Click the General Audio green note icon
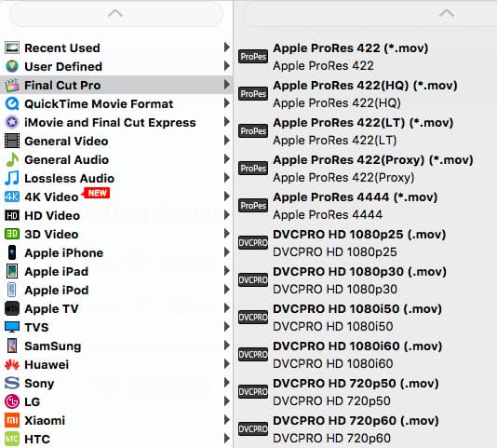This screenshot has width=497, height=448. click(x=12, y=159)
